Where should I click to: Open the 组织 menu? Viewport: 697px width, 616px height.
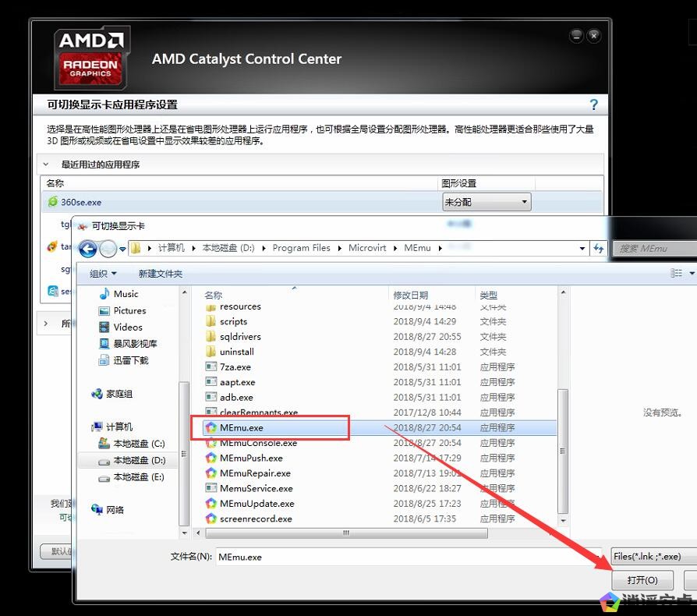(x=103, y=274)
